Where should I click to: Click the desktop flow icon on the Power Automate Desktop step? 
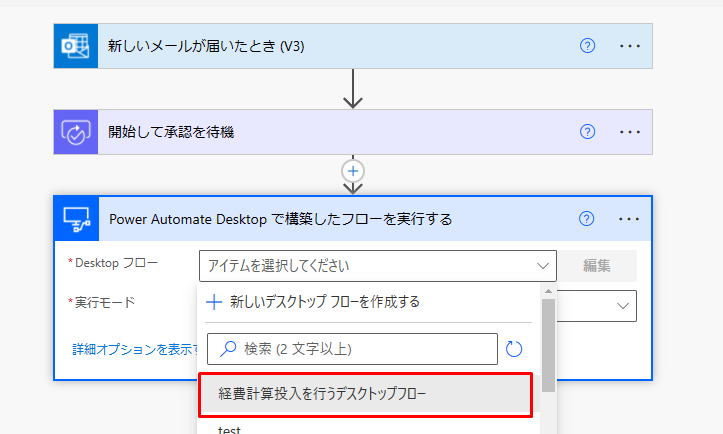(x=77, y=219)
